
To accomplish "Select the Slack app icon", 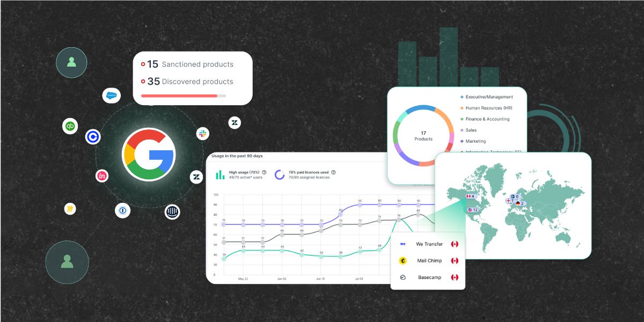I will point(203,133).
